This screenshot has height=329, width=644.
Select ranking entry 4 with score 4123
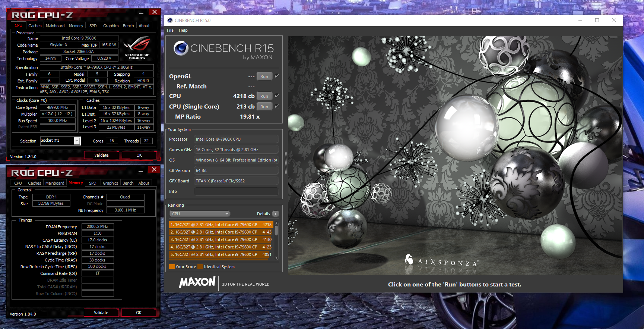pyautogui.click(x=221, y=247)
